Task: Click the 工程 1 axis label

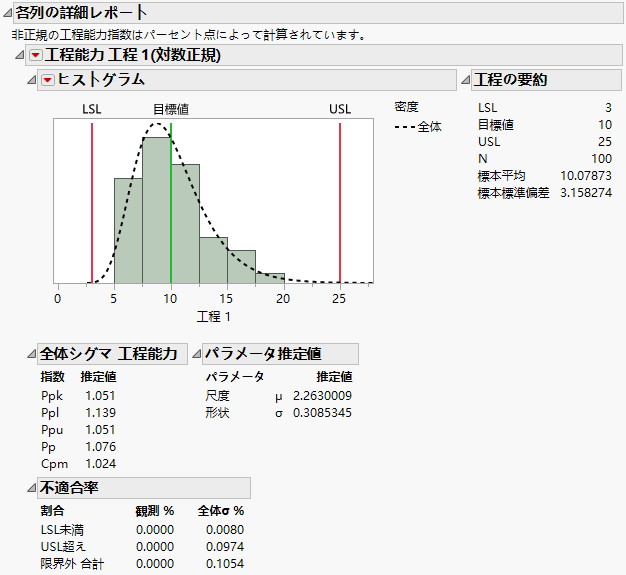Action: click(214, 317)
